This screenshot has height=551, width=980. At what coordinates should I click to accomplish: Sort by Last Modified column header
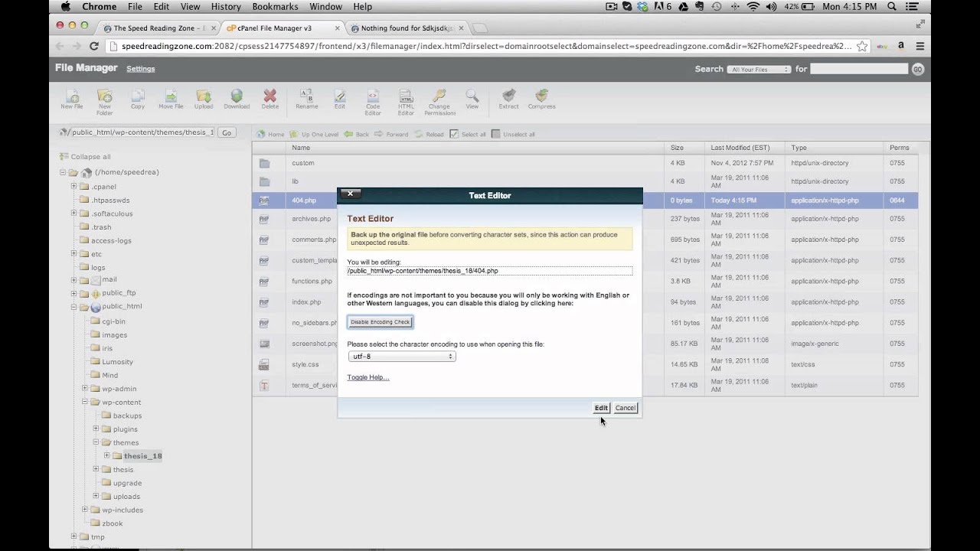click(740, 148)
